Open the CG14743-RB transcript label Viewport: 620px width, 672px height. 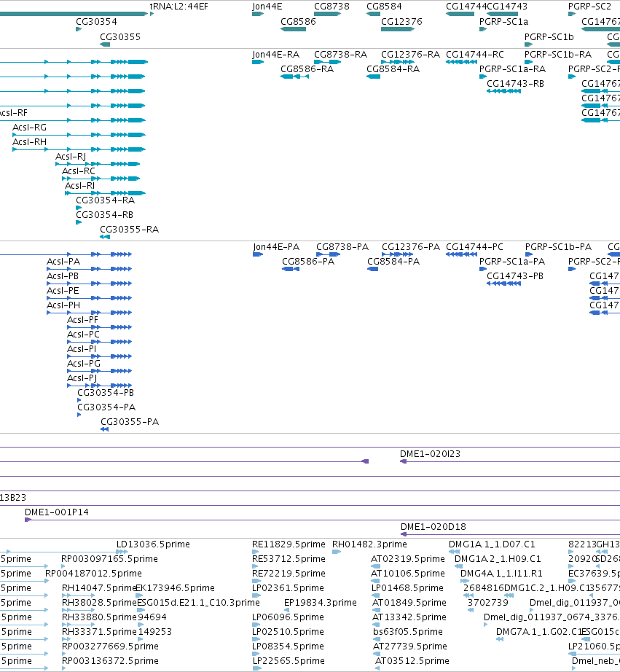pos(515,84)
